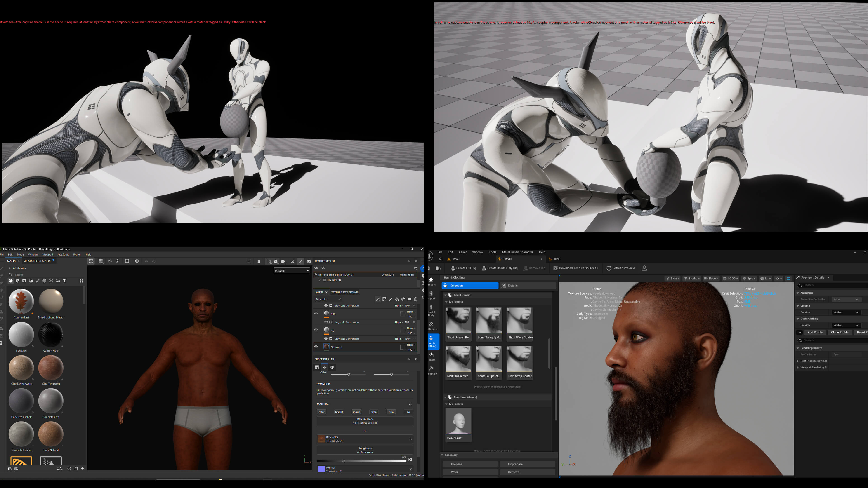Pause rendering in Substance Painter viewport toolbar
This screenshot has height=488, width=868.
coord(259,261)
